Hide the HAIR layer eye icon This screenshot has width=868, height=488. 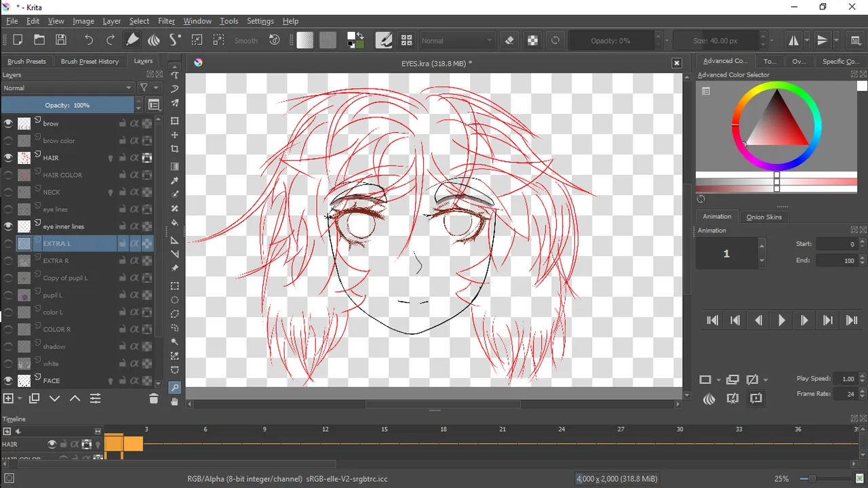tap(8, 157)
